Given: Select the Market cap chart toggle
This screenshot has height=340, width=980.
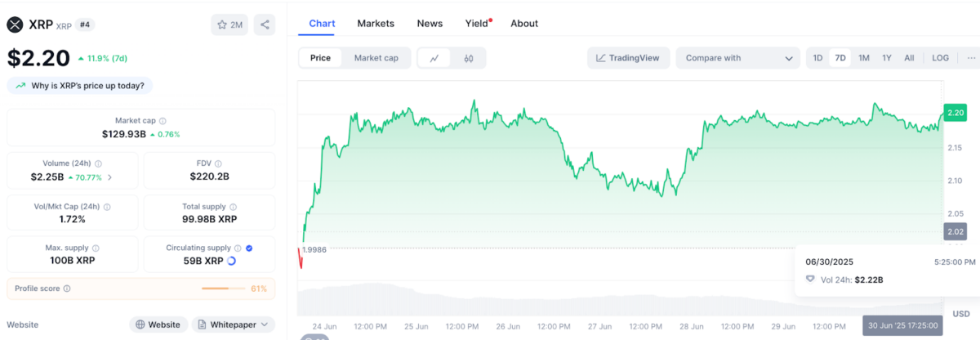Looking at the screenshot, I should [x=376, y=58].
